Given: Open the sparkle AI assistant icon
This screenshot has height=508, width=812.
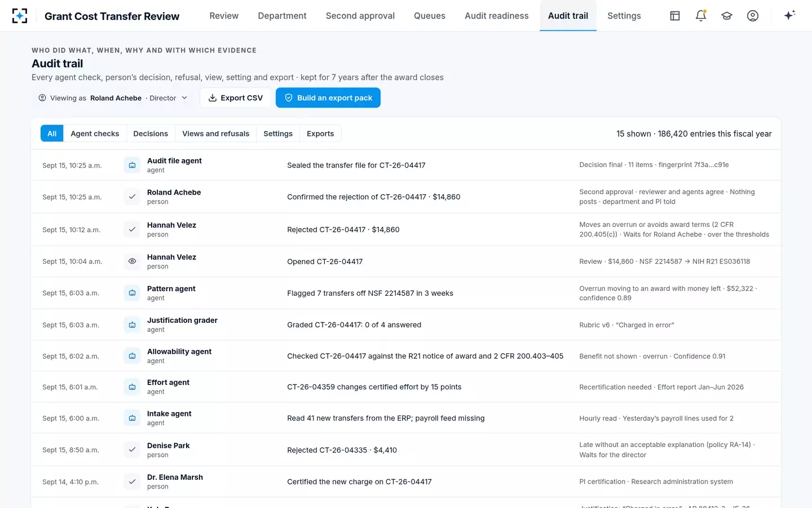Looking at the screenshot, I should point(789,15).
